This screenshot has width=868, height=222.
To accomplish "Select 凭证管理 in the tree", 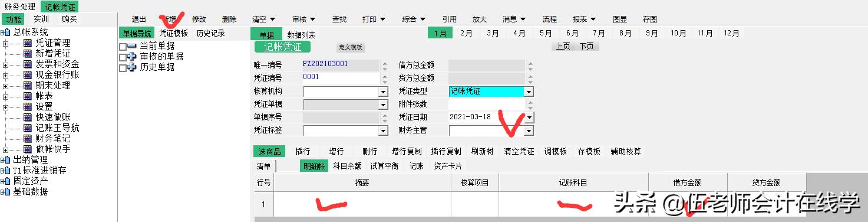I will click(x=53, y=43).
